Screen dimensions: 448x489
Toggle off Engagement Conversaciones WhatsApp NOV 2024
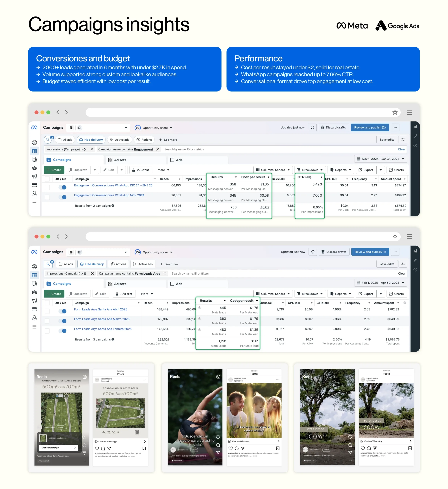(x=63, y=197)
